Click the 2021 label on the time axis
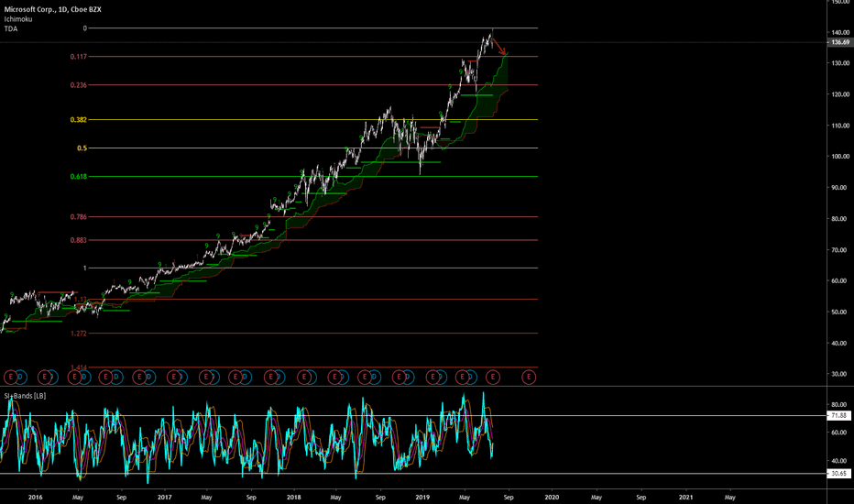This screenshot has width=854, height=504. [x=685, y=497]
